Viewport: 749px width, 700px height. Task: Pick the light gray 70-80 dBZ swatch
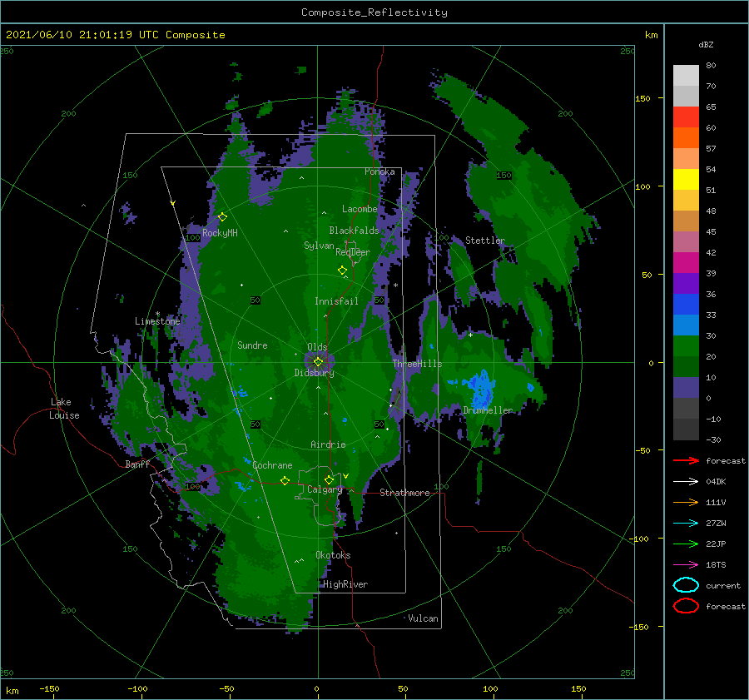[686, 76]
